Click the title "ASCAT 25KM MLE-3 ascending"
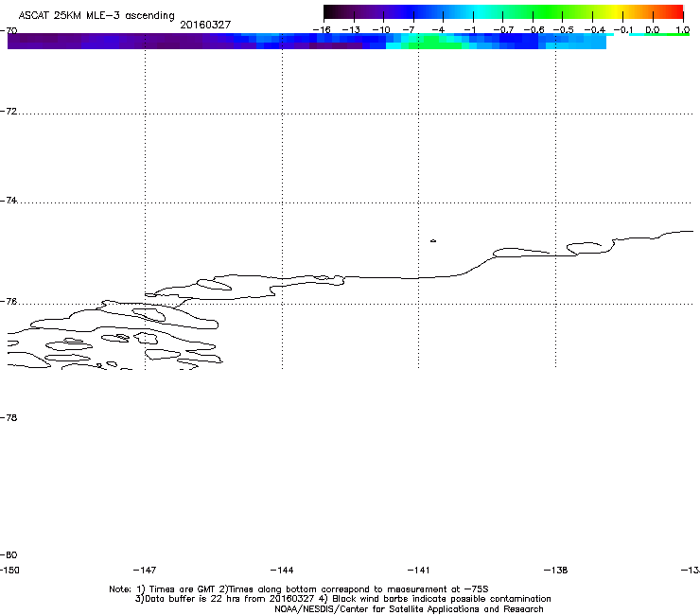700x615 pixels. coord(96,15)
